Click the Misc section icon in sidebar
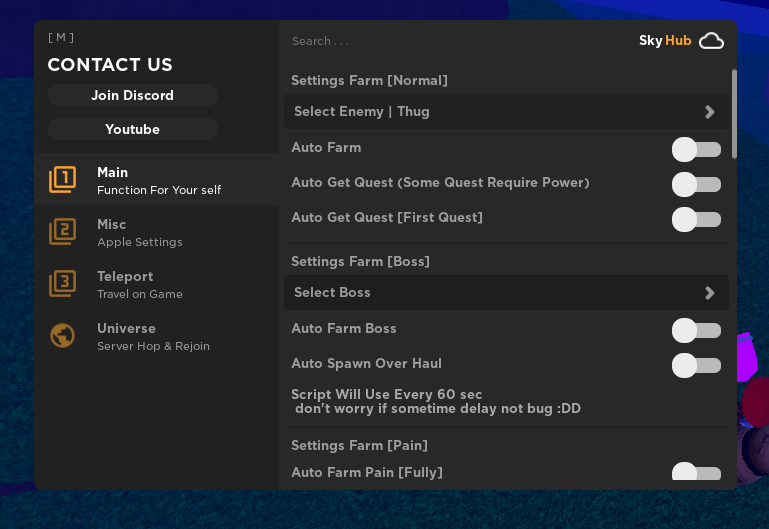 [62, 232]
